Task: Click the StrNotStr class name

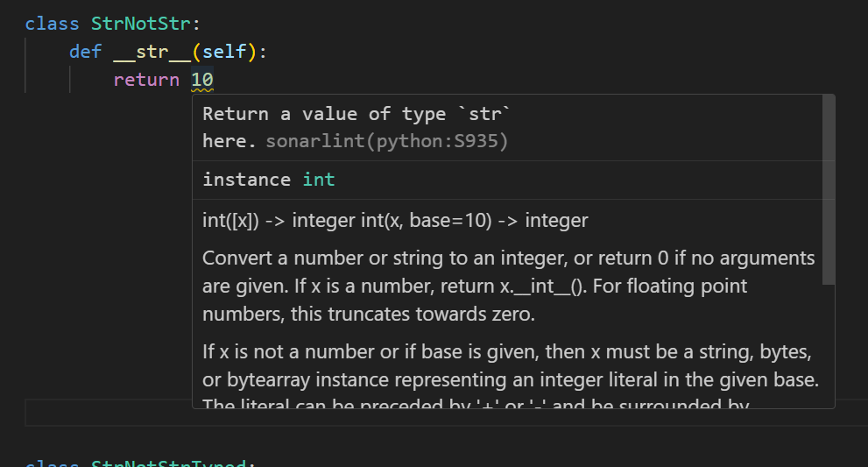Action: click(x=140, y=24)
